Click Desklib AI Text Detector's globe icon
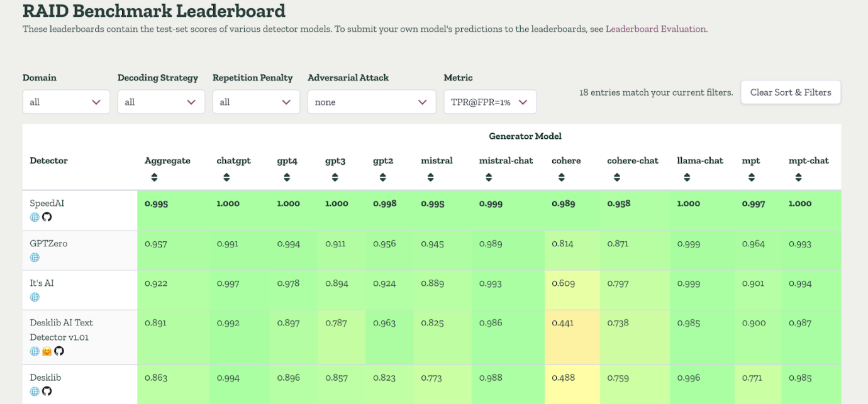The width and height of the screenshot is (868, 404). pyautogui.click(x=35, y=351)
